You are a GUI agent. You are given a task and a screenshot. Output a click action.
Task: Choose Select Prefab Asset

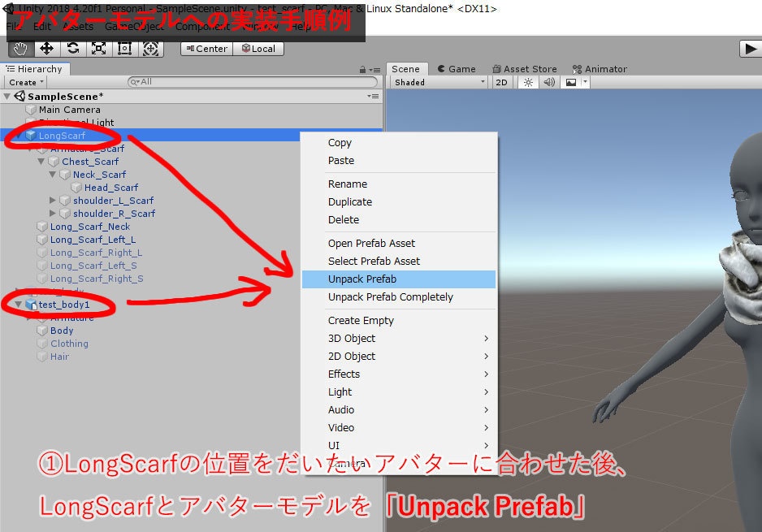pos(399,262)
